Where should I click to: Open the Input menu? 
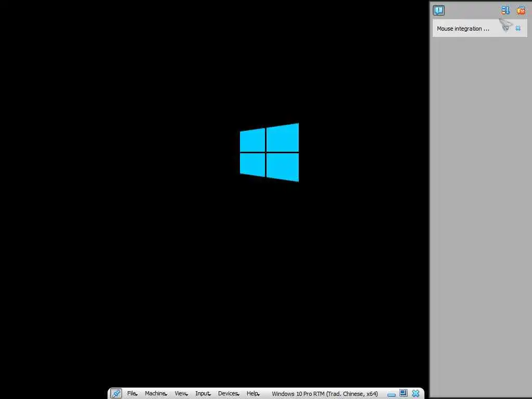pyautogui.click(x=203, y=394)
